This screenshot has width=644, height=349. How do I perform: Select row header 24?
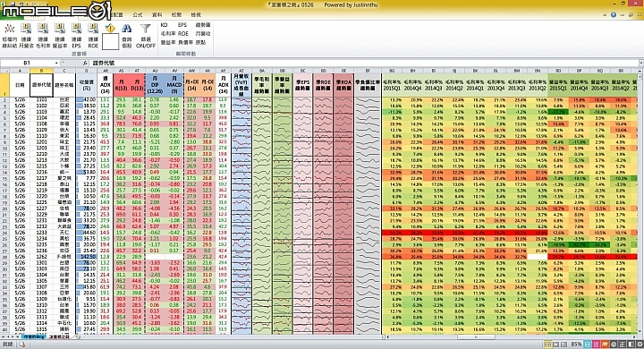pyautogui.click(x=5, y=233)
